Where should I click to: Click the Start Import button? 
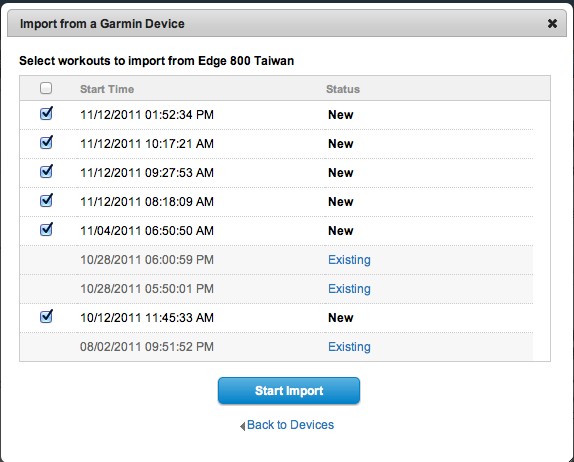tap(289, 391)
